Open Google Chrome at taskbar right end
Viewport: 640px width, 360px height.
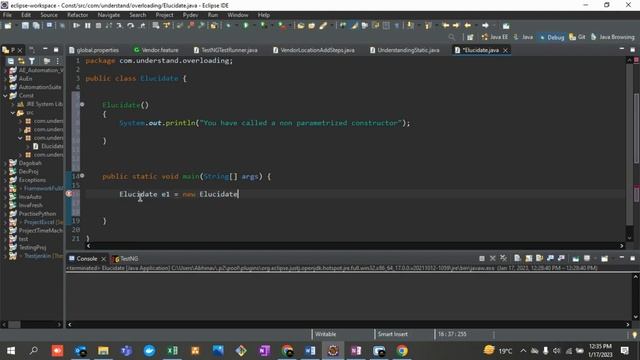coord(402,351)
